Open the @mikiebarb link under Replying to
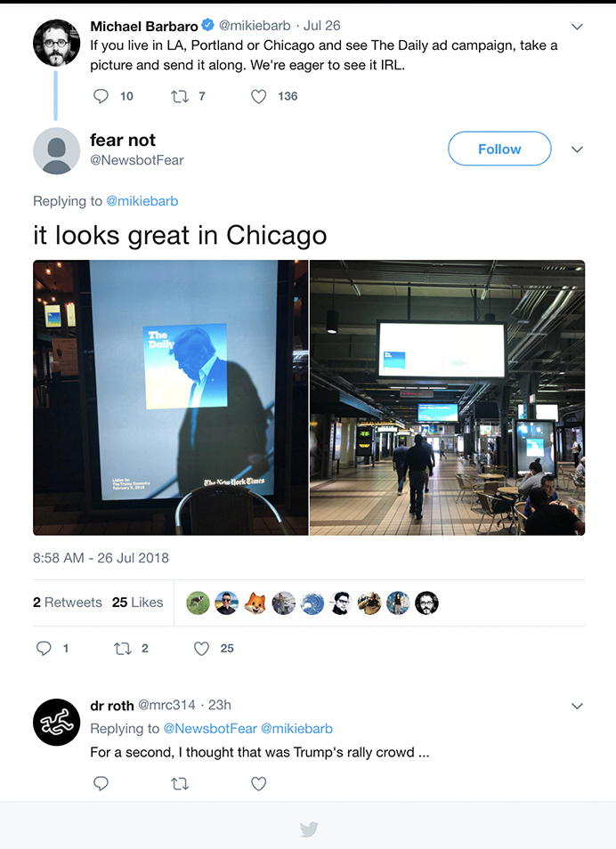 tap(142, 201)
